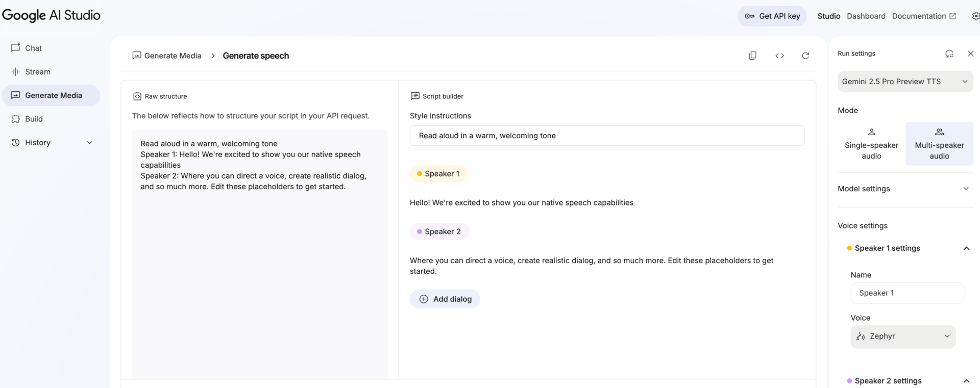
Task: Open Stream in the sidebar
Action: 37,72
